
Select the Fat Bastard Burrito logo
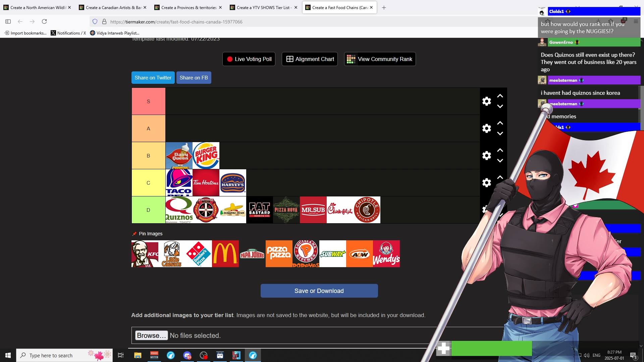tap(259, 210)
